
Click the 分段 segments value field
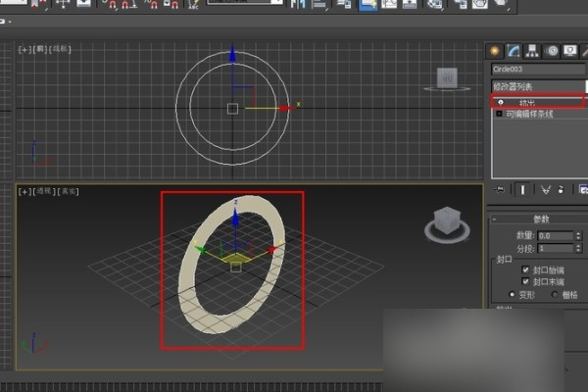pos(556,248)
